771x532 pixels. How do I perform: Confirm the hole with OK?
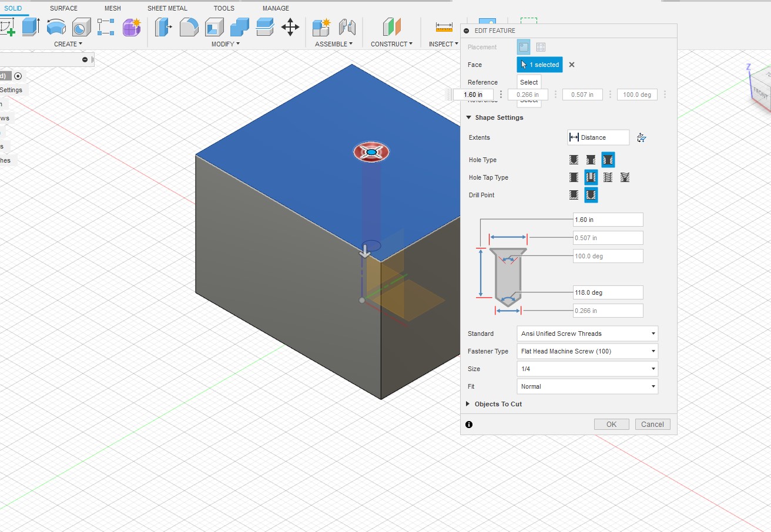[612, 425]
